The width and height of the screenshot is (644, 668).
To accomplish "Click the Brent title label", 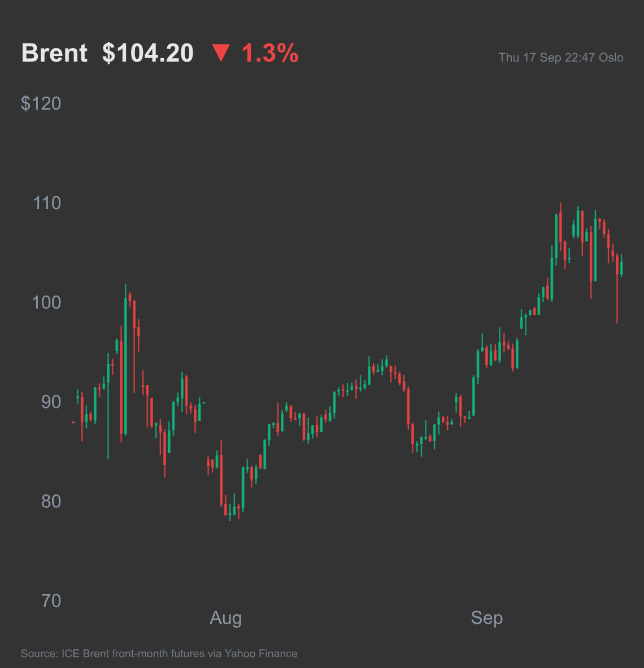I will pos(55,53).
